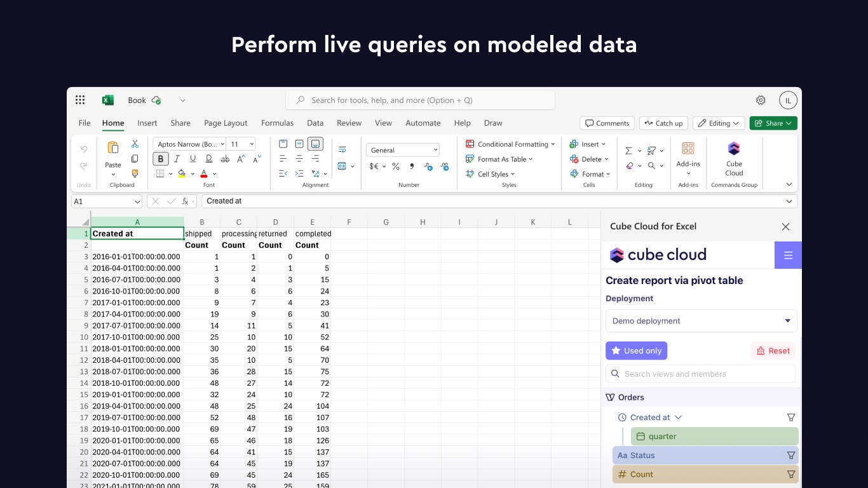868x488 pixels.
Task: Open the app launcher grid
Action: click(80, 100)
